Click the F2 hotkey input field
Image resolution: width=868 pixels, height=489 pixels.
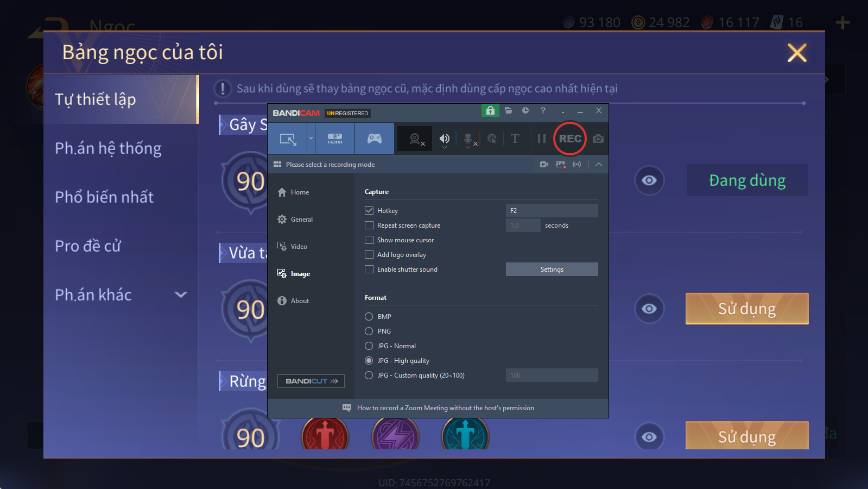[x=552, y=211]
